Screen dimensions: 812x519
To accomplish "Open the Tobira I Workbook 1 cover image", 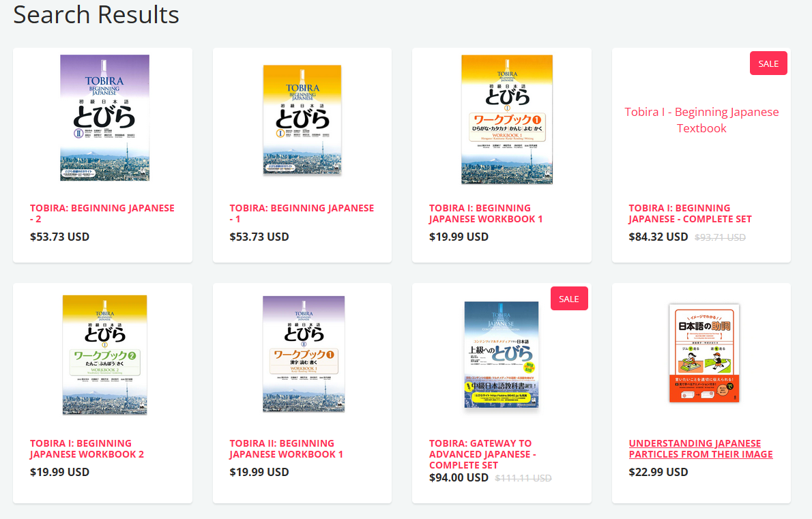I will (x=507, y=119).
